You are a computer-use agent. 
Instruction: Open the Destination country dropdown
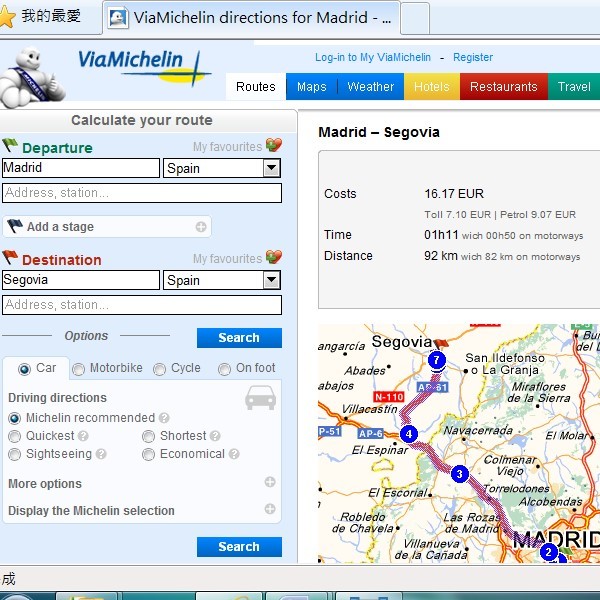222,280
